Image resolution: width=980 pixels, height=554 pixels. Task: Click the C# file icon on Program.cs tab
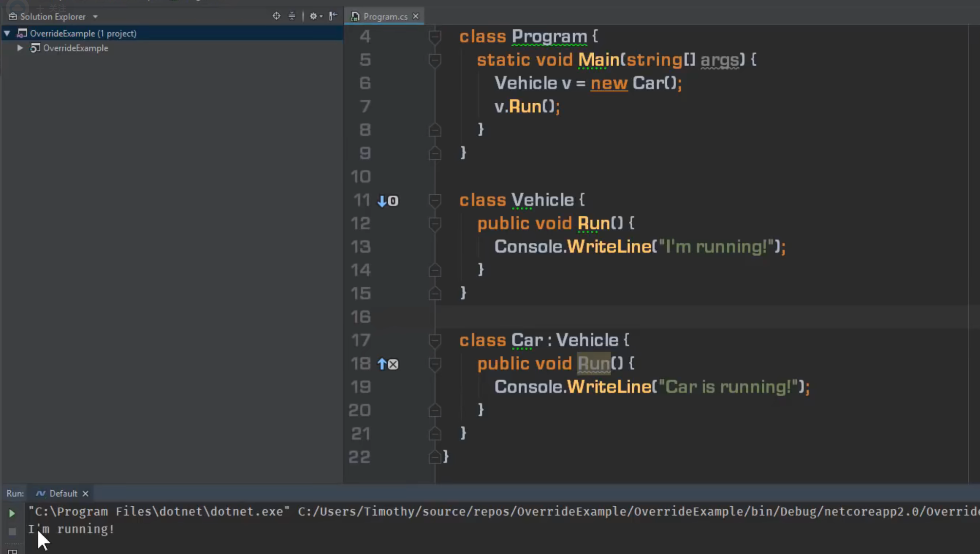355,17
